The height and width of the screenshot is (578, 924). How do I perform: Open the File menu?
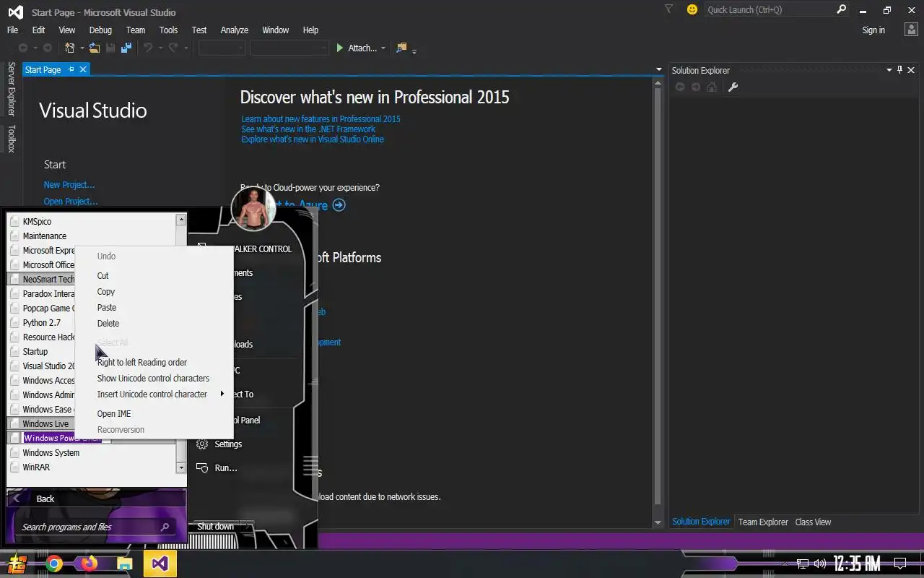(x=12, y=30)
